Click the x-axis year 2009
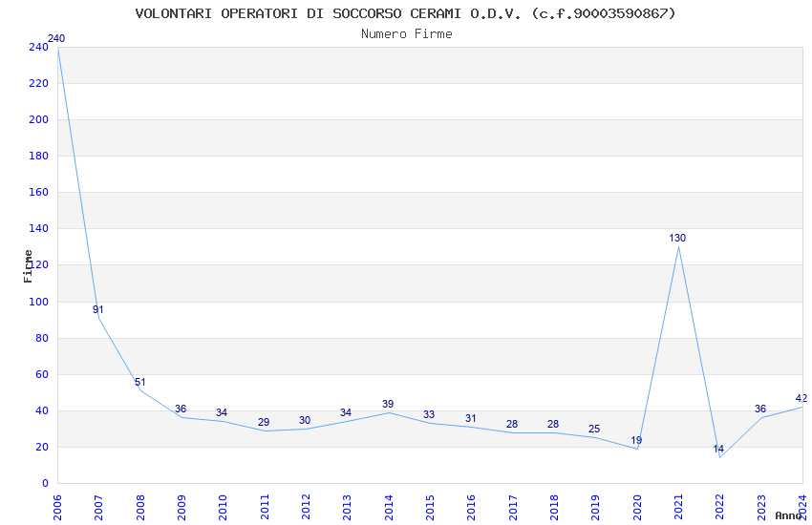The image size is (812, 525). tap(182, 507)
